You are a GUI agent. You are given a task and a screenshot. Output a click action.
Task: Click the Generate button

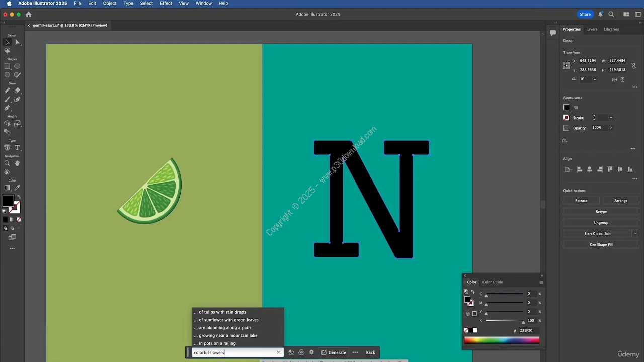click(x=334, y=352)
